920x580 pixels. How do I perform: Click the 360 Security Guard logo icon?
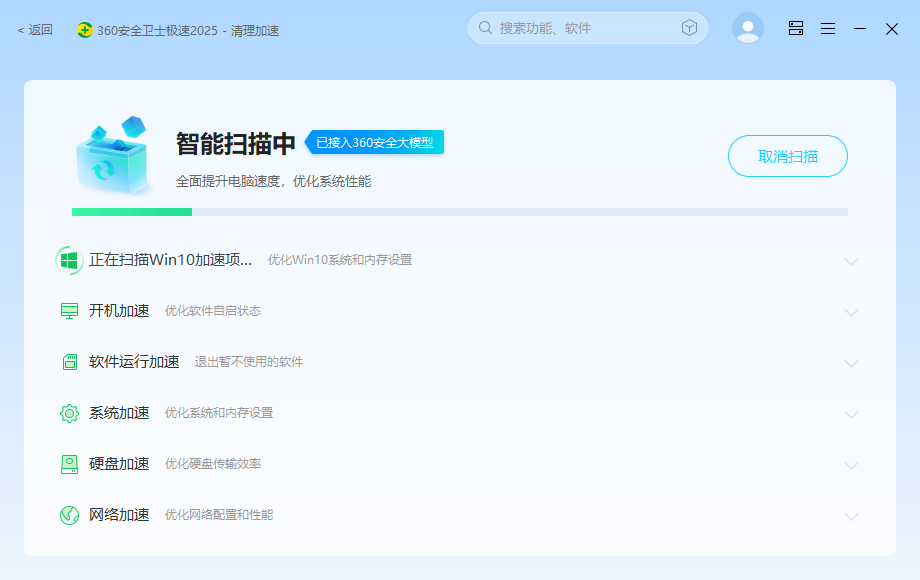pos(84,30)
